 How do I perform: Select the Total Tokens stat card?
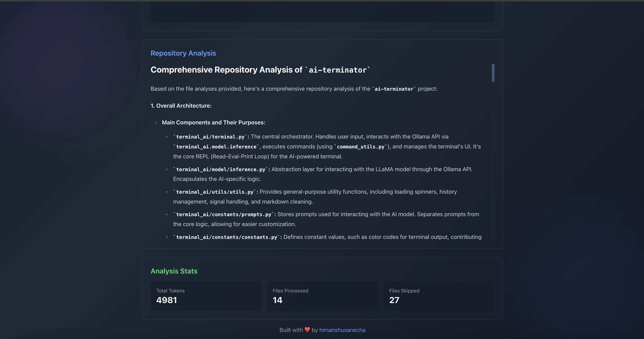click(206, 296)
